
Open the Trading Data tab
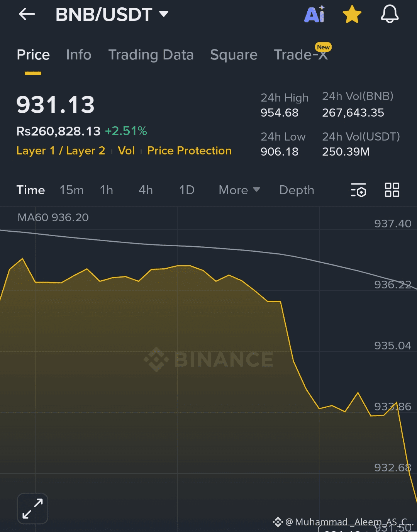(151, 55)
